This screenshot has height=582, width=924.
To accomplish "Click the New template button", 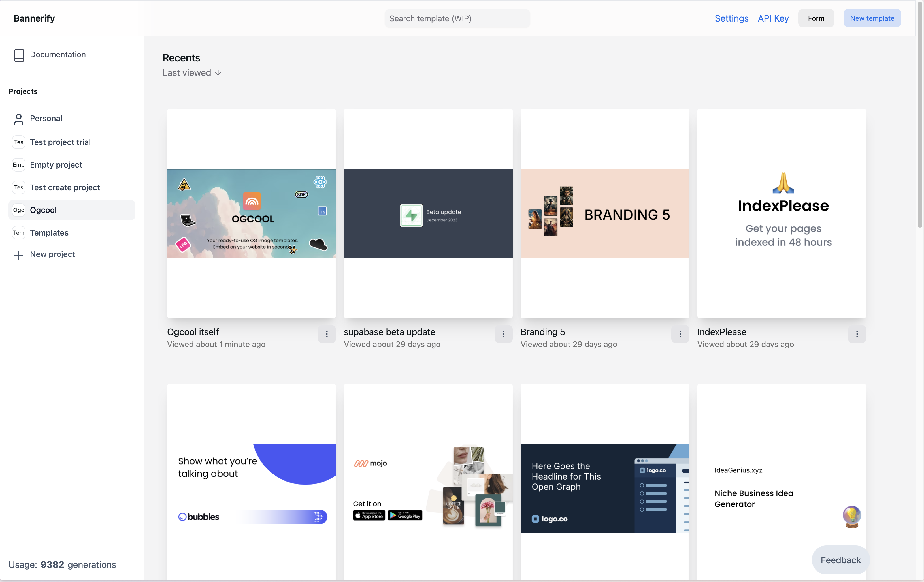I will pyautogui.click(x=872, y=18).
